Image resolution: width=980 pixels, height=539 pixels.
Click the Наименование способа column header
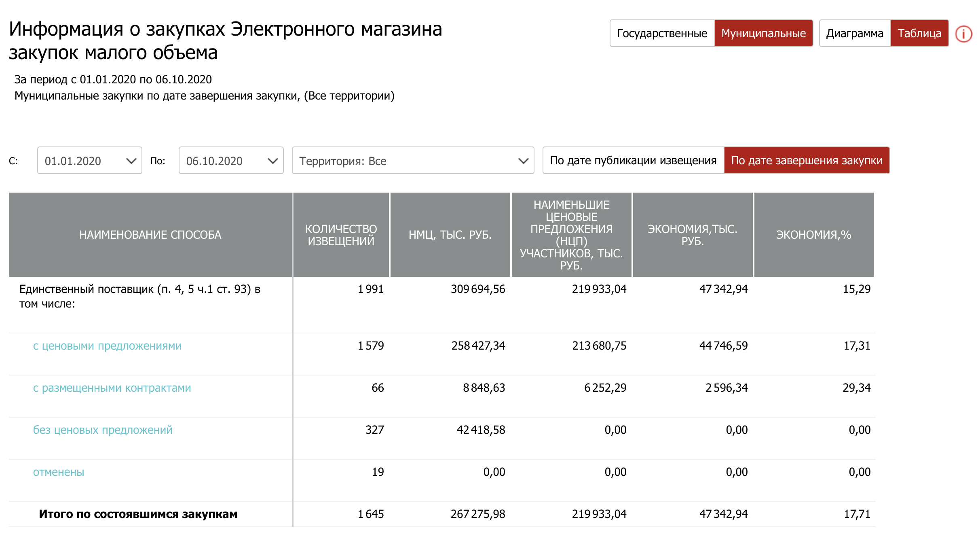[x=150, y=235]
